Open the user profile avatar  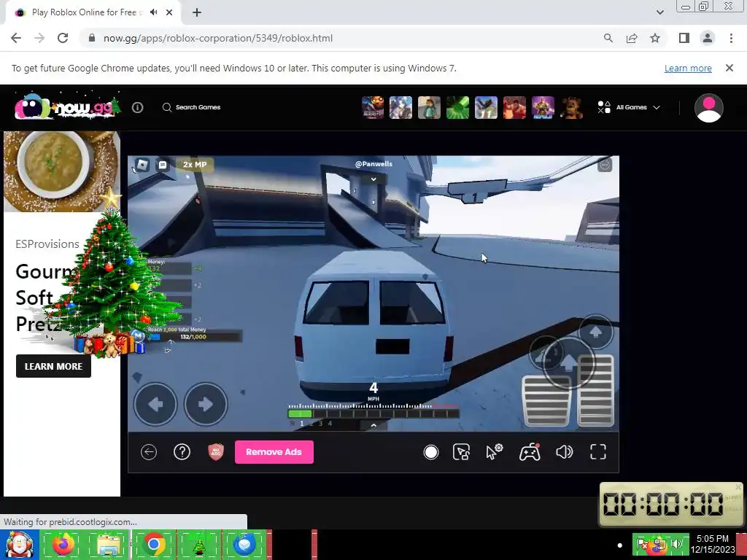point(709,108)
